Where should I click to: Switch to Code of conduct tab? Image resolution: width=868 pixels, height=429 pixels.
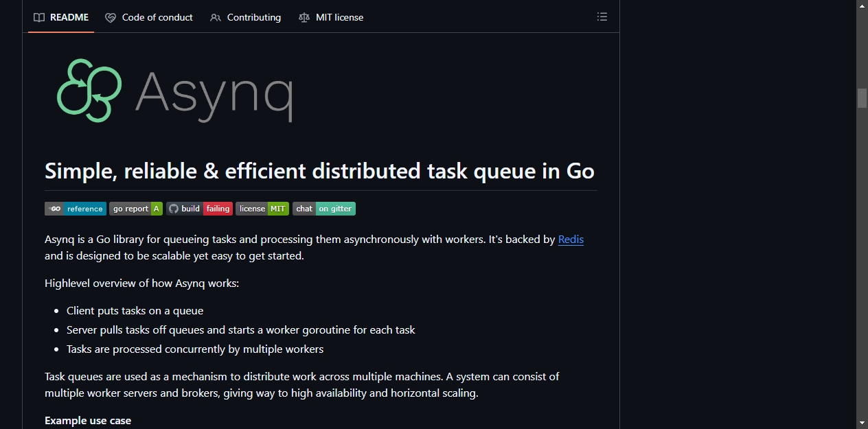coord(149,17)
